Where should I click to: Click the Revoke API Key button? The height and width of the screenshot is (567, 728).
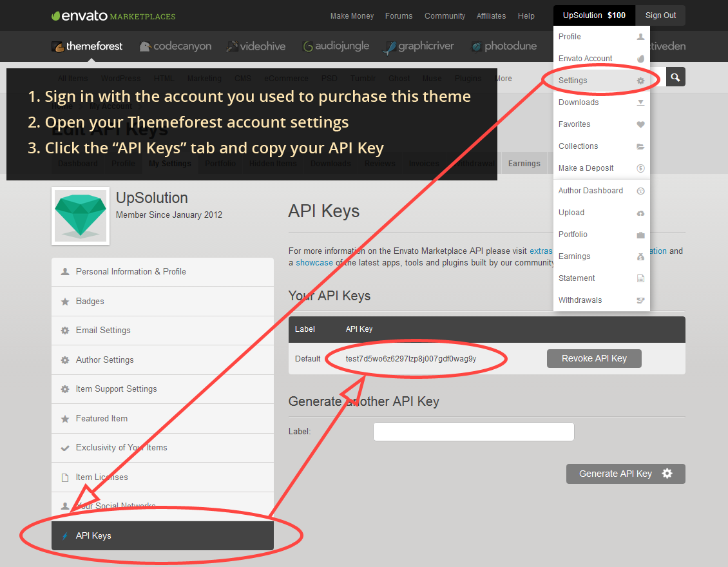pos(594,358)
